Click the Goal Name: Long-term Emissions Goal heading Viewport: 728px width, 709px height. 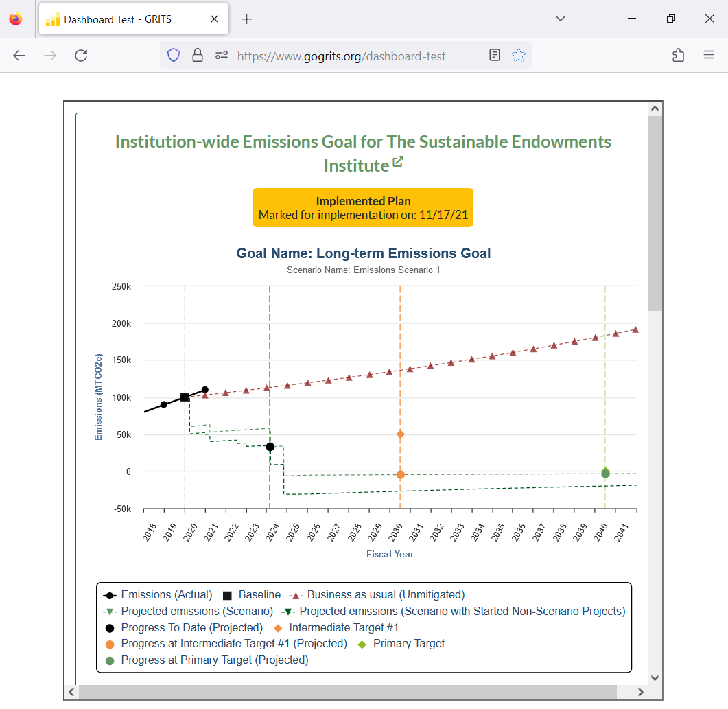[363, 253]
